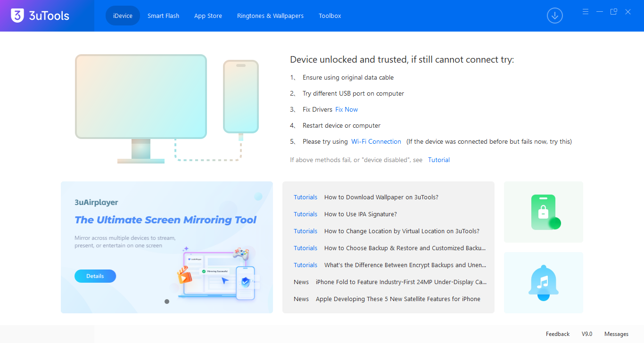The image size is (644, 343).
Task: Open the hamburger menu icon
Action: [585, 12]
